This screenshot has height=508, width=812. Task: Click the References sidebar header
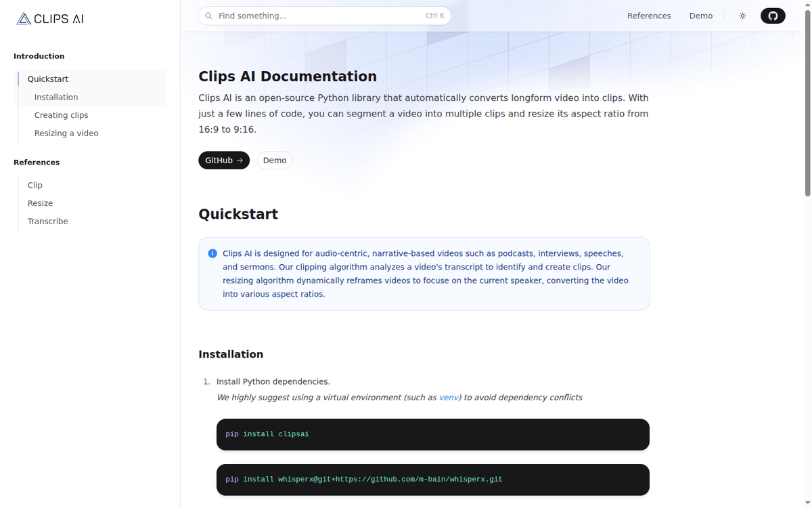click(37, 163)
